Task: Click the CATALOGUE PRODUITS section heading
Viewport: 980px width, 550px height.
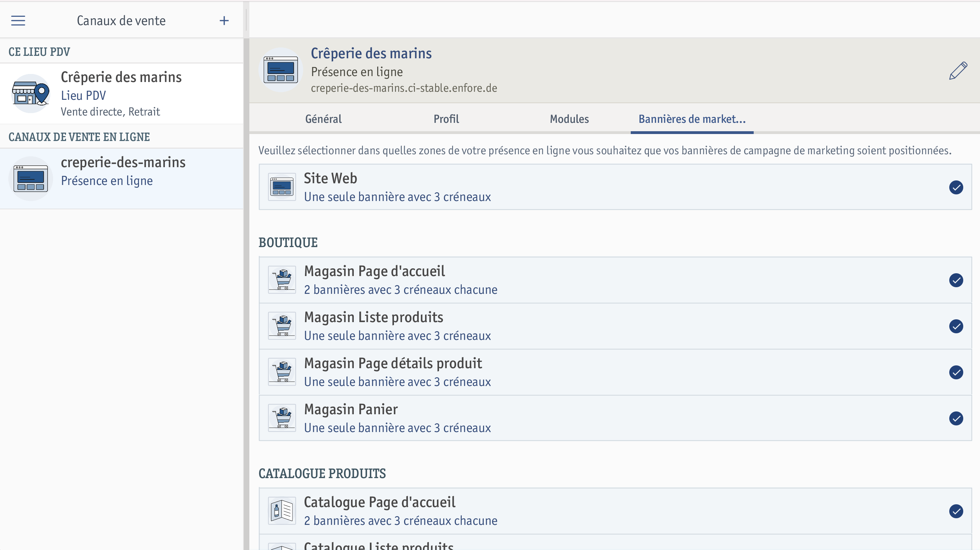Action: [x=322, y=474]
